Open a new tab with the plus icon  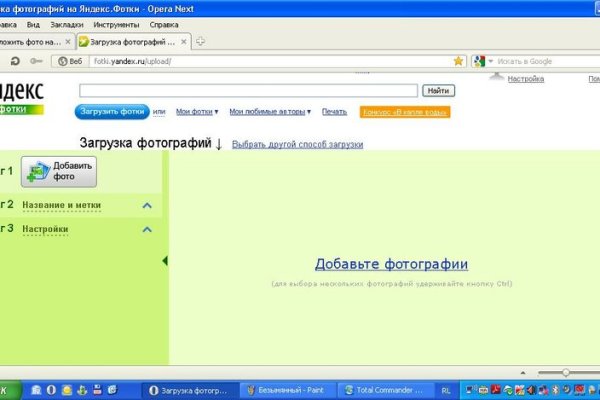tap(201, 41)
